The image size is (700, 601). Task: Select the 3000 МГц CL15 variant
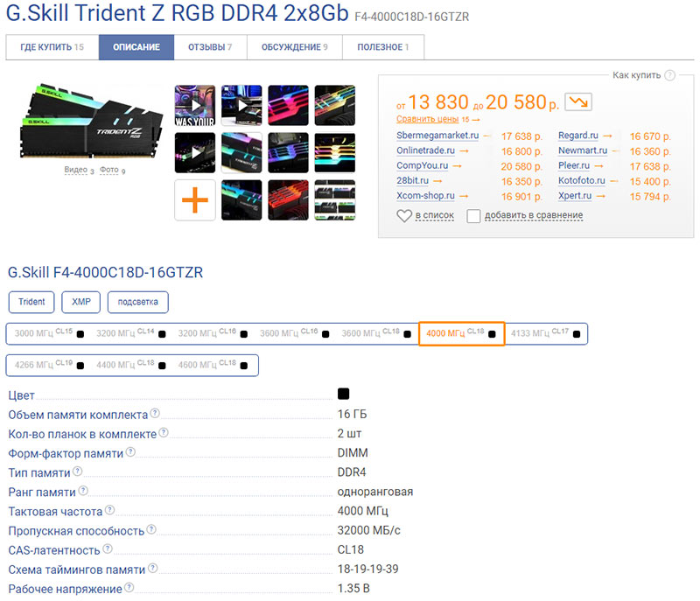(49, 333)
